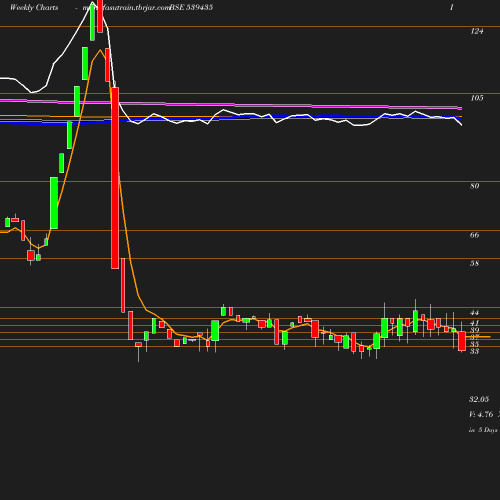Click the tall red crash candlestick
The image size is (500, 500).
[115, 178]
